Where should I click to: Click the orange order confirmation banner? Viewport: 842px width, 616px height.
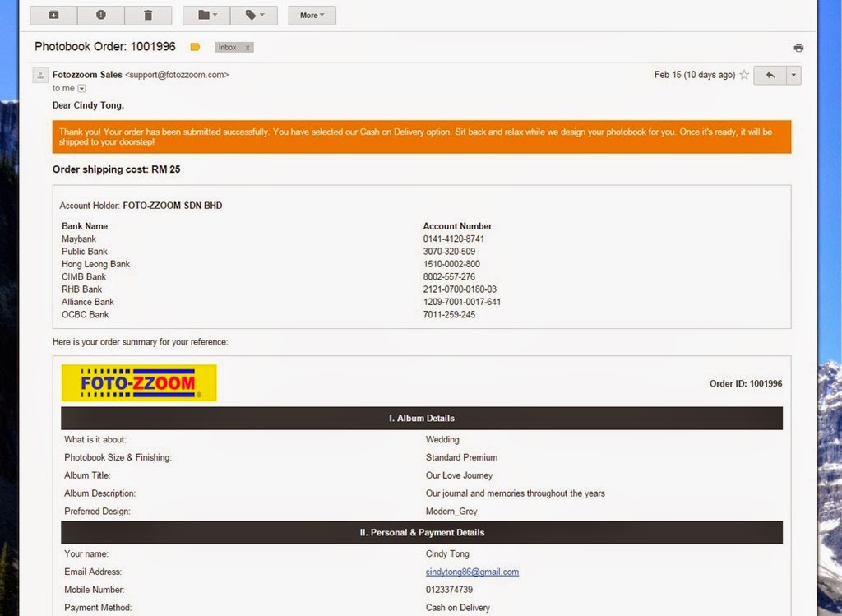click(x=422, y=137)
